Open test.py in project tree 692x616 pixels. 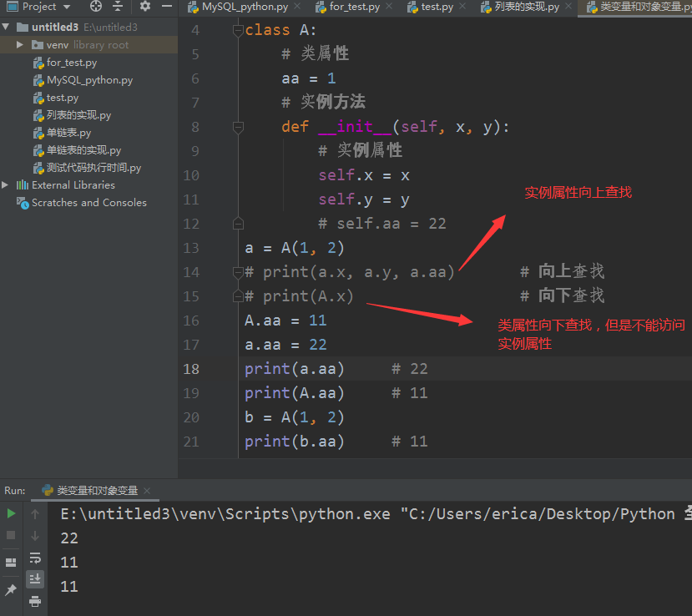click(x=63, y=98)
